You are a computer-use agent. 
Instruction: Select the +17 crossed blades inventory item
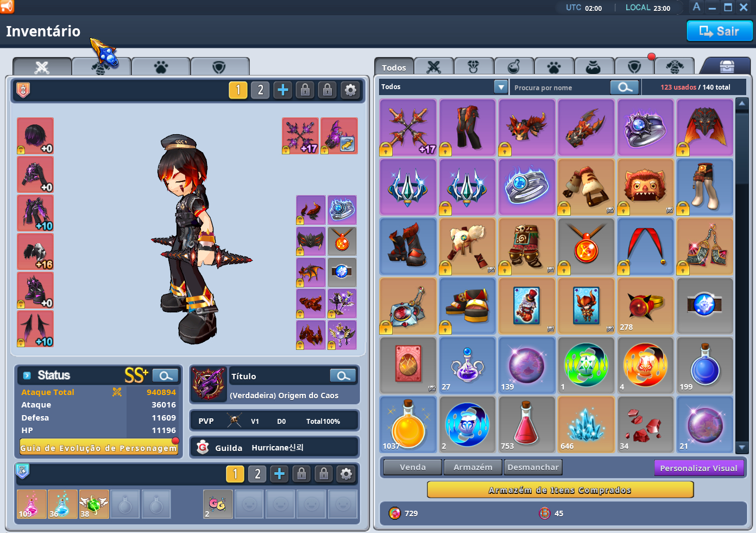tap(408, 128)
